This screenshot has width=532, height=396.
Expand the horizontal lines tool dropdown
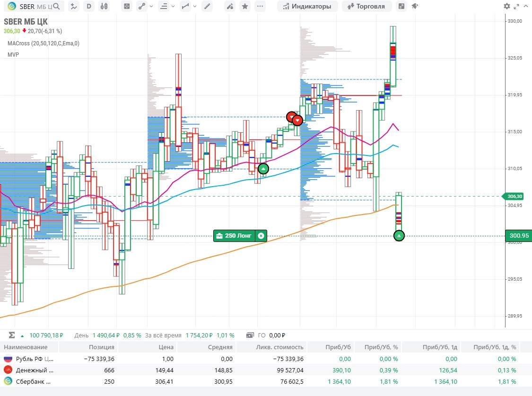[173, 7]
